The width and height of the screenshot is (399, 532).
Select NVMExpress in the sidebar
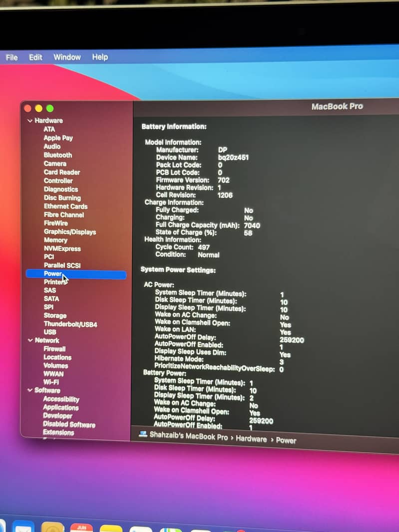[62, 249]
